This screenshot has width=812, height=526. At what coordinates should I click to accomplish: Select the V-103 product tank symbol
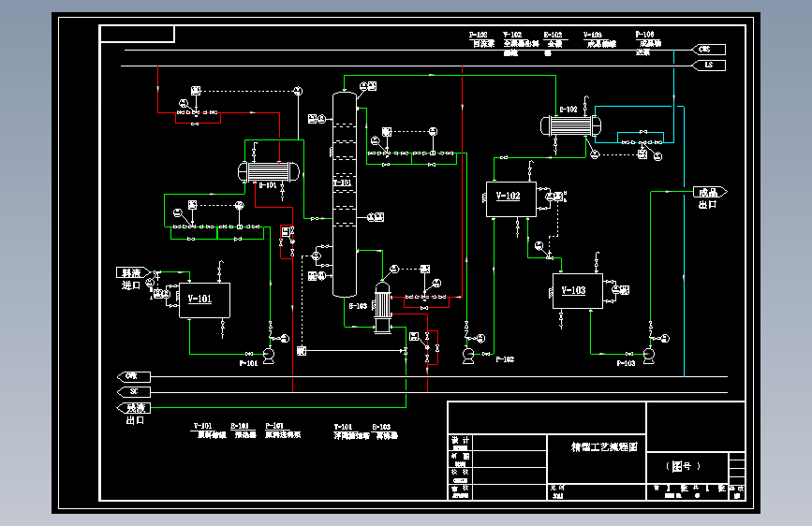[578, 291]
